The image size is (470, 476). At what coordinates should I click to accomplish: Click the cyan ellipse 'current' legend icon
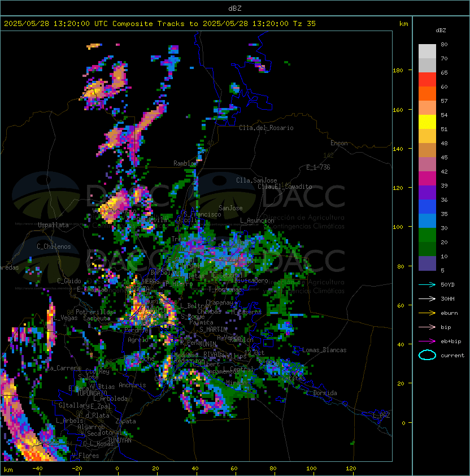[427, 355]
